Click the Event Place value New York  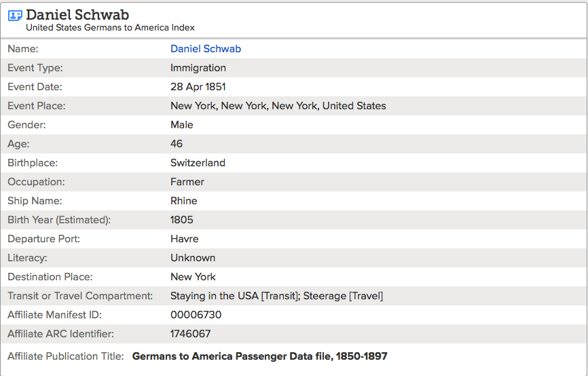click(x=278, y=106)
